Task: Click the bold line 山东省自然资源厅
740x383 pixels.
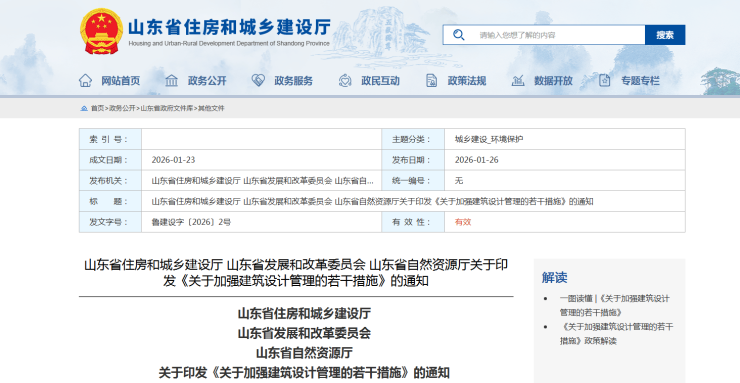Action: 304,353
